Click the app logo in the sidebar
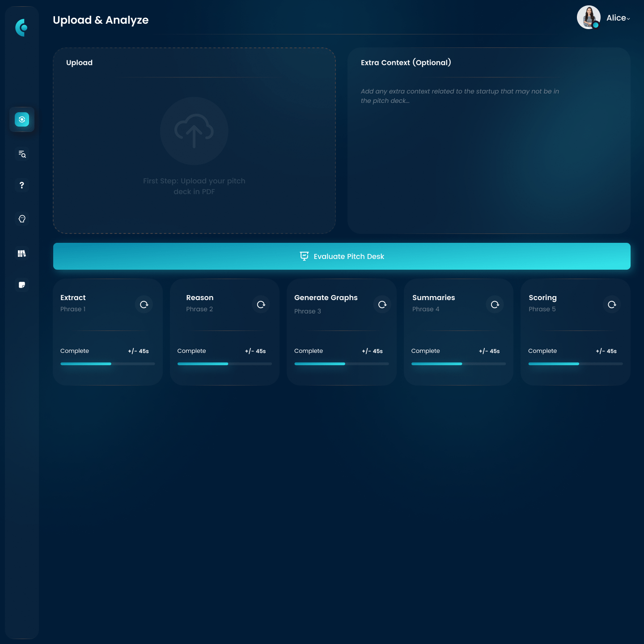Screen dimensions: 644x644 tap(21, 28)
